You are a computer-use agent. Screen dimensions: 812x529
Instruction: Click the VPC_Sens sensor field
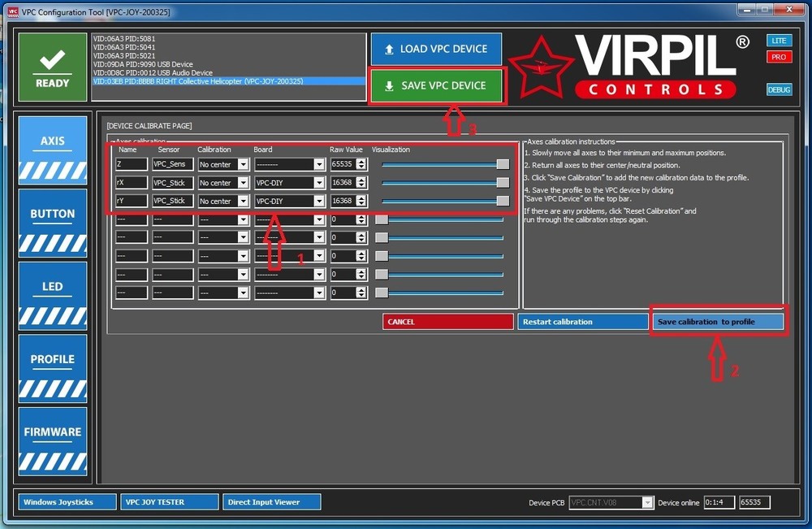172,164
